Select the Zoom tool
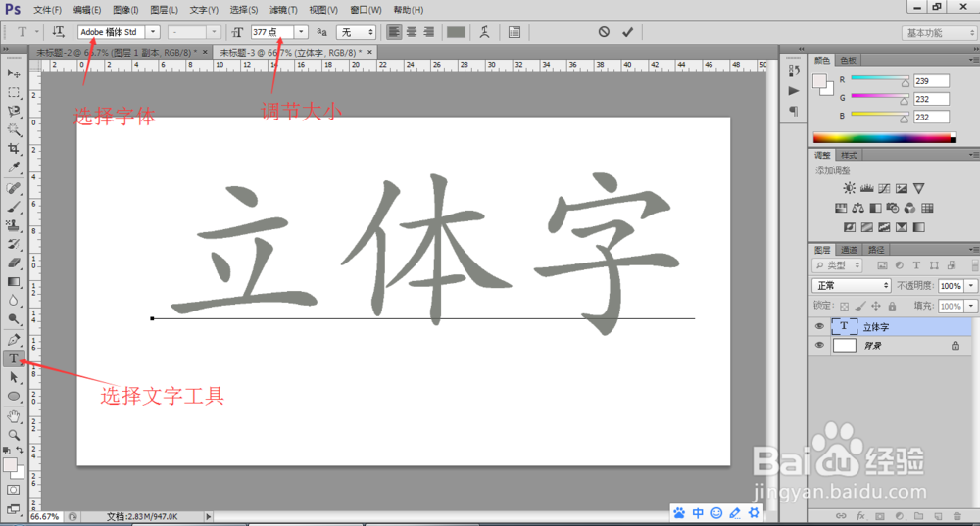980x526 pixels. [13, 435]
